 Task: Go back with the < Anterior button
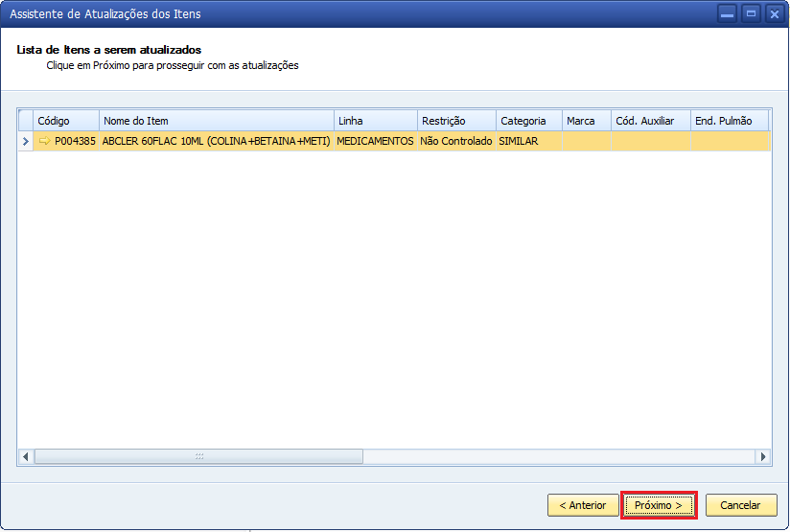(583, 505)
